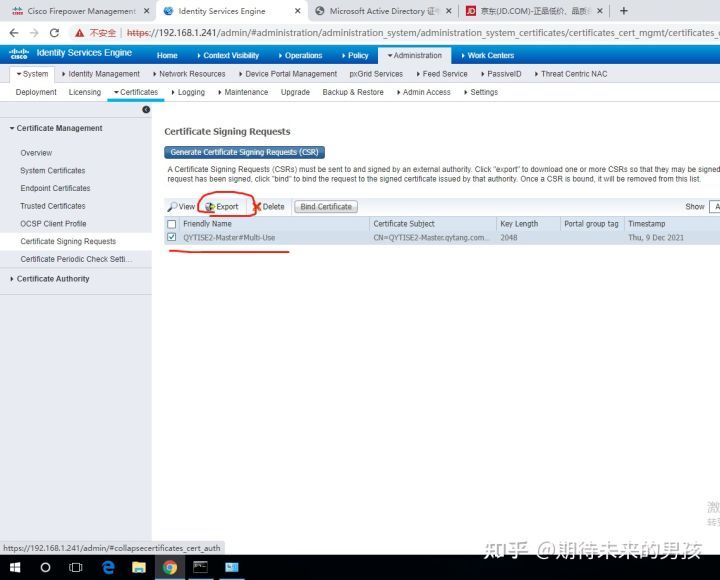This screenshot has width=720, height=580.
Task: Click Generate Certificate Signing Requests (CSR)
Action: pyautogui.click(x=244, y=152)
